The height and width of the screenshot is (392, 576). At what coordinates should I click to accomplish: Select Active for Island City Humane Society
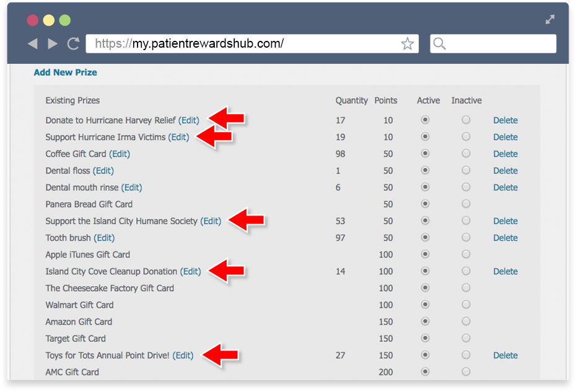pos(425,220)
